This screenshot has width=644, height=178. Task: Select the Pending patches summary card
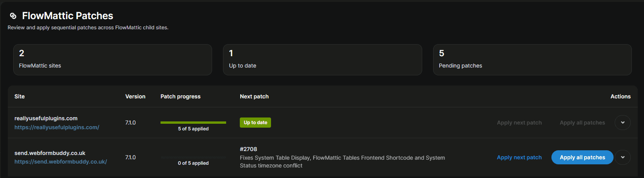click(532, 60)
